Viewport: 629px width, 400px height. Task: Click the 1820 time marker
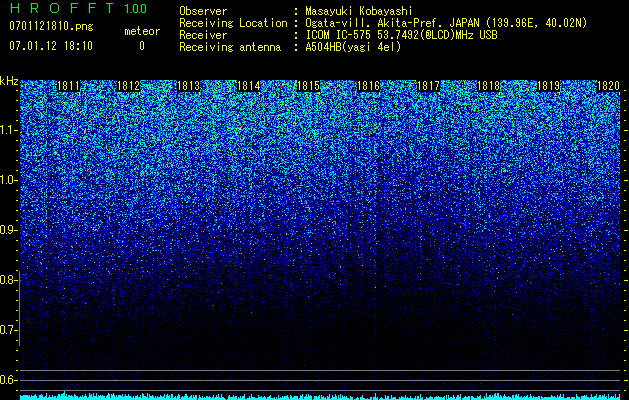[608, 86]
